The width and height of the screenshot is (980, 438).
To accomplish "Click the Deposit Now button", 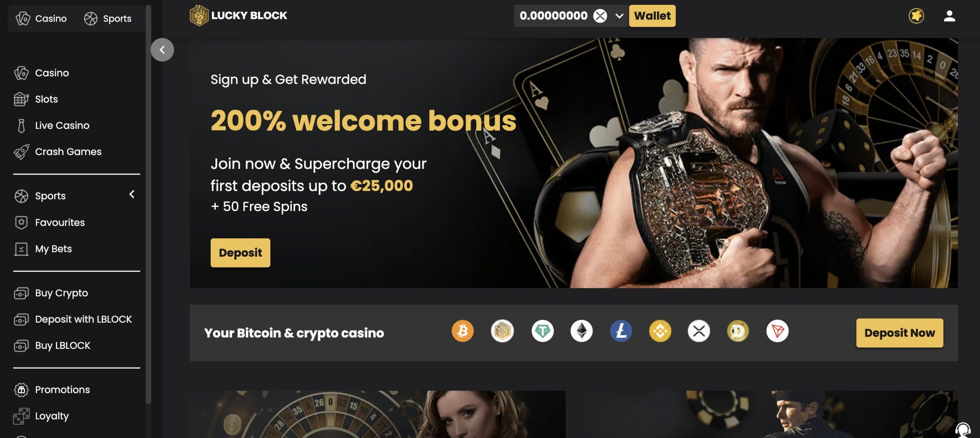I will click(900, 333).
